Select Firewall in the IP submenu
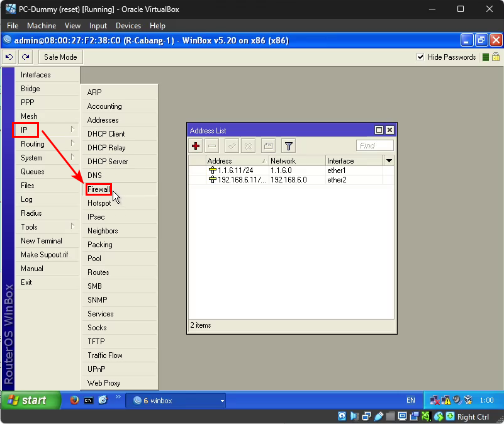 click(x=120, y=189)
